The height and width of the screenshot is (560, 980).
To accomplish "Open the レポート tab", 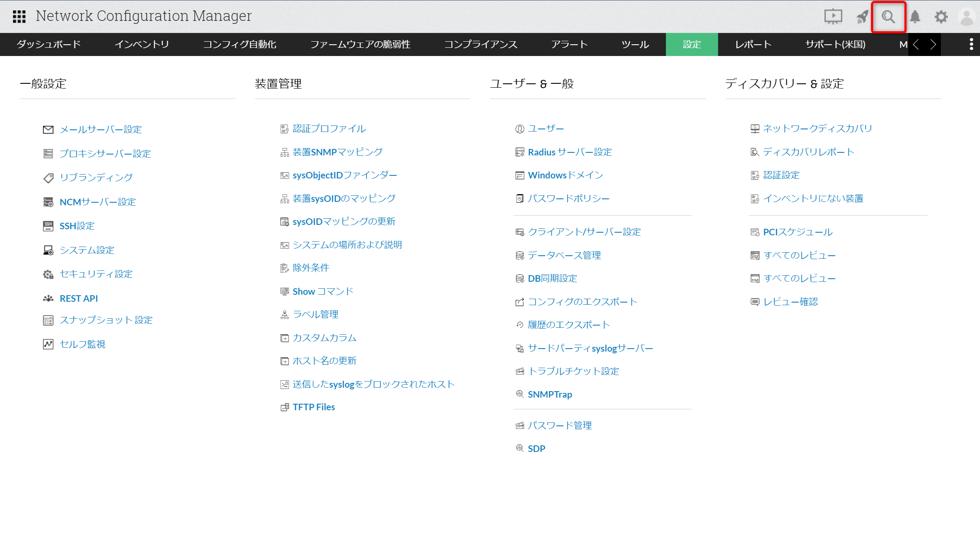I will point(753,44).
